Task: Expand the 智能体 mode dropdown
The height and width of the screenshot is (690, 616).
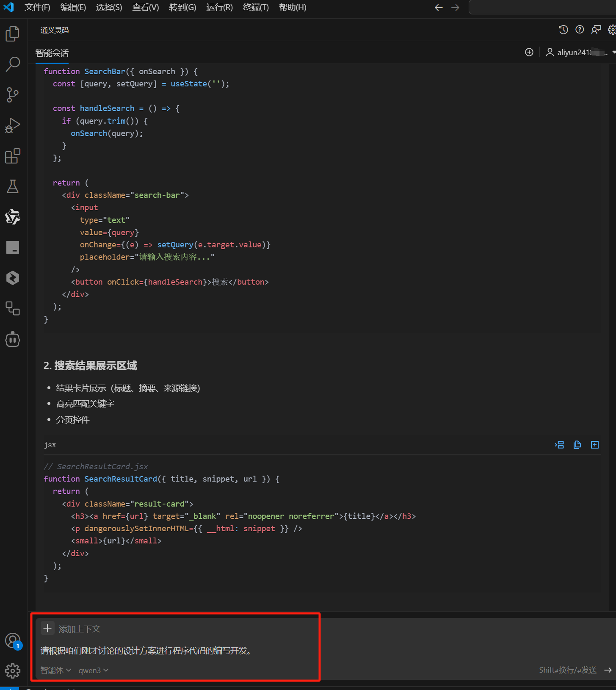Action: pyautogui.click(x=55, y=670)
